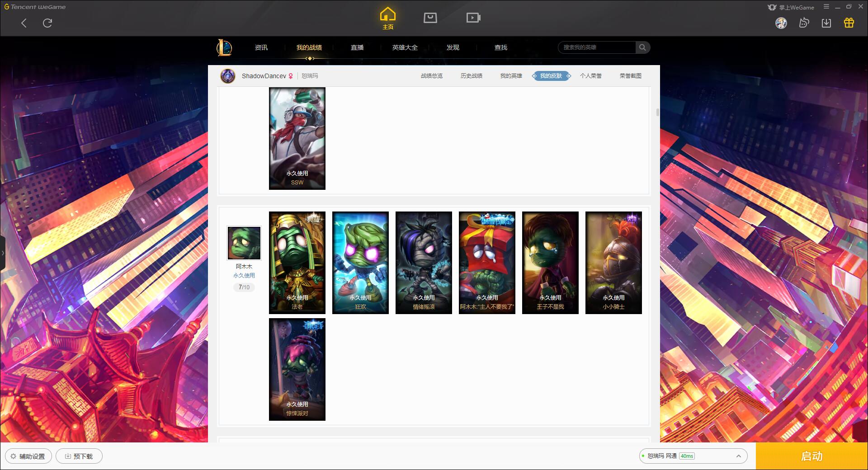The image size is (868, 470).
Task: Open the store bag icon
Action: (x=430, y=18)
